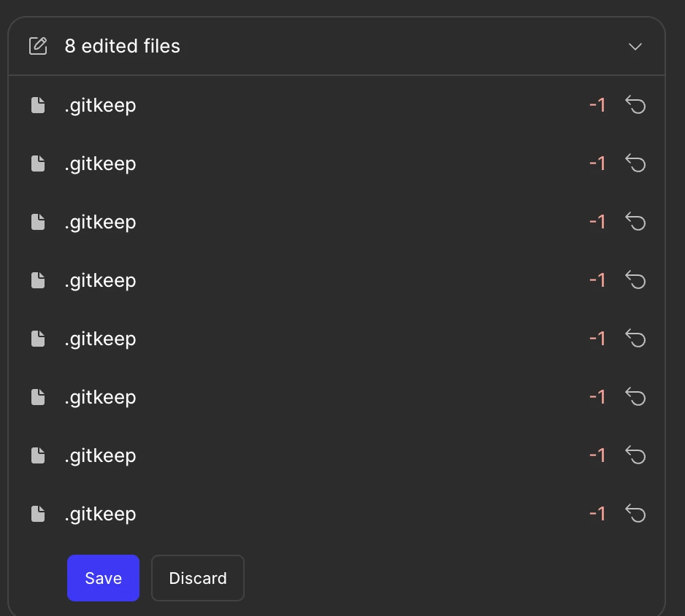Revert the sixth .gitkeep file change
This screenshot has height=616, width=685.
635,397
